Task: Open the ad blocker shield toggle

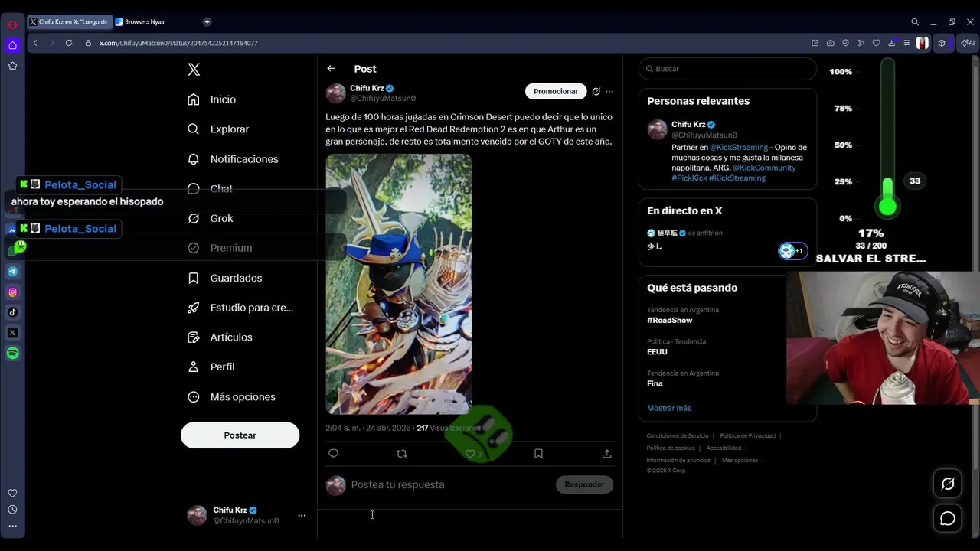Action: (x=846, y=43)
